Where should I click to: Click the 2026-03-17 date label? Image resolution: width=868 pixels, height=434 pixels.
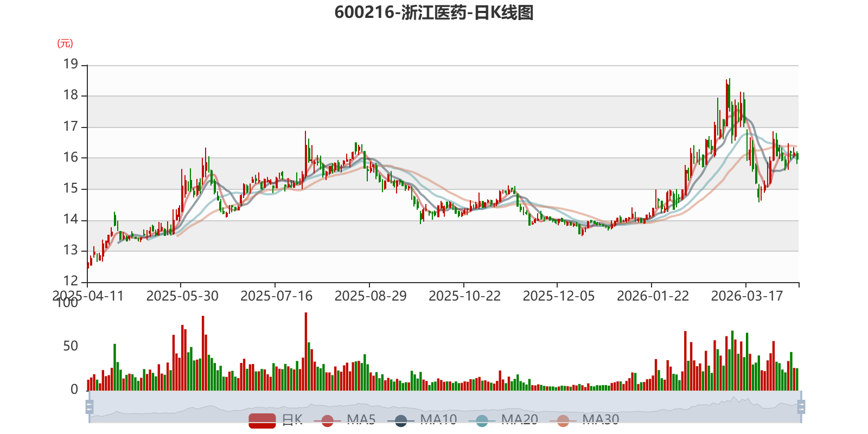coord(747,296)
